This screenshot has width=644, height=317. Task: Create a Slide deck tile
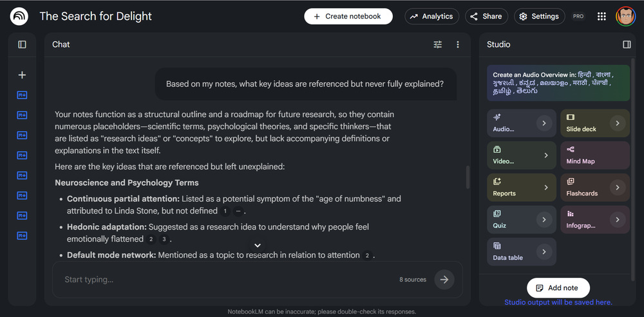(x=594, y=123)
